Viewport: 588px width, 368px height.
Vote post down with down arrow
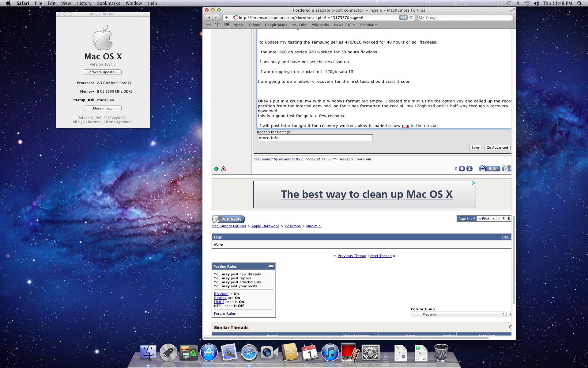tap(469, 169)
